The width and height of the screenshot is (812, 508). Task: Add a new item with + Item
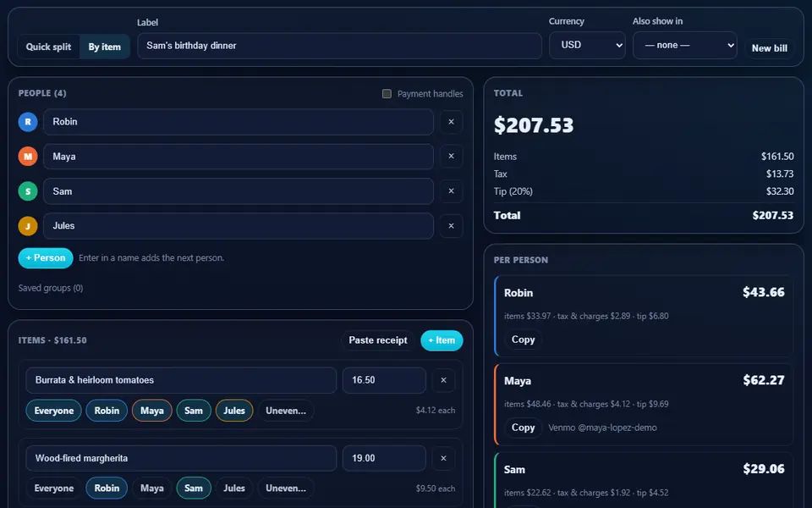coord(442,340)
